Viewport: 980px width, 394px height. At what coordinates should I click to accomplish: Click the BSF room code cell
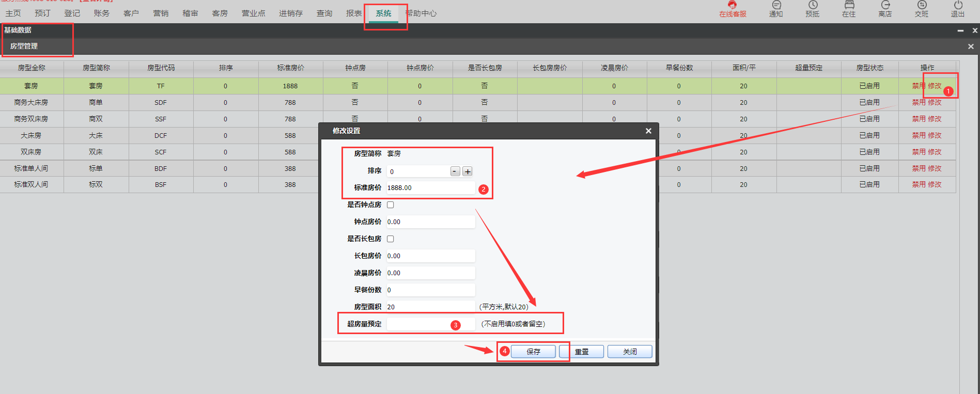tap(161, 184)
